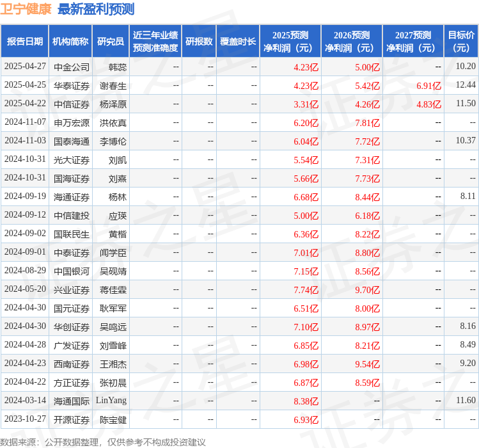Click target price 8.11
The height and width of the screenshot is (448, 479).
[467, 196]
